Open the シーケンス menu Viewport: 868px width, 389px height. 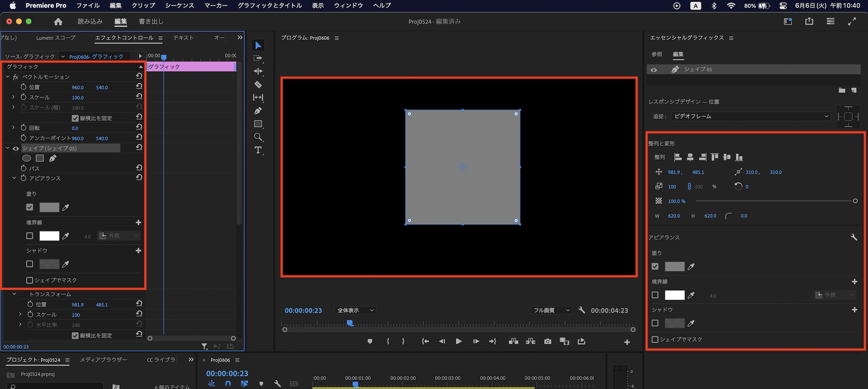pos(179,6)
